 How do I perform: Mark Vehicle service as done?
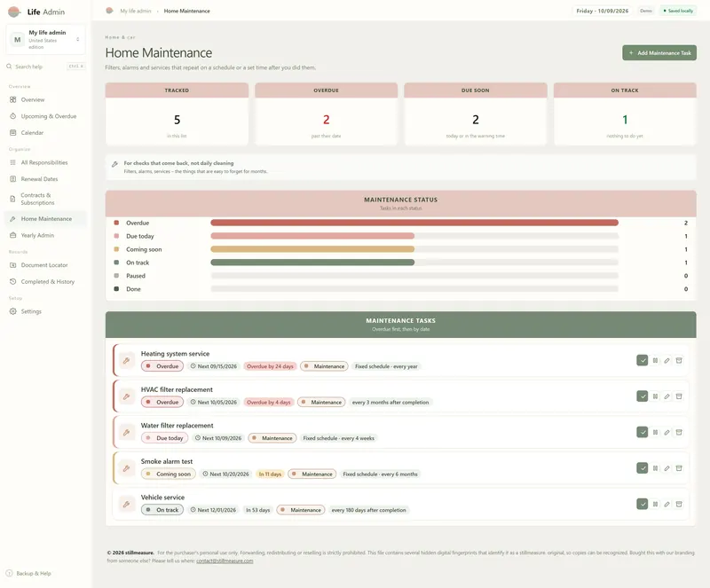[642, 504]
